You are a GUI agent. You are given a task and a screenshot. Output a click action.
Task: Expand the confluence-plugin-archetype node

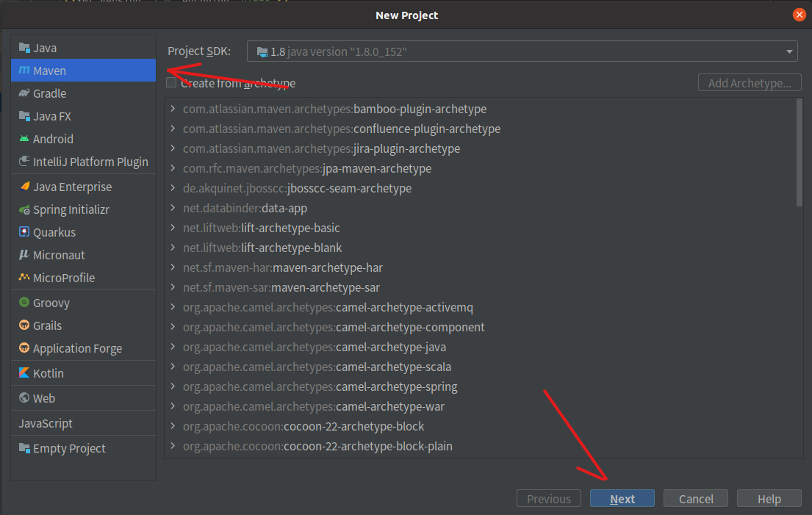[173, 129]
